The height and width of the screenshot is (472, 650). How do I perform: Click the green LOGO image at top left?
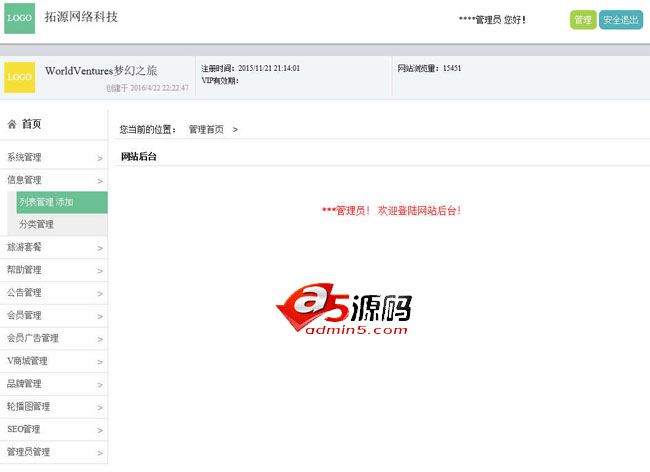pos(19,18)
